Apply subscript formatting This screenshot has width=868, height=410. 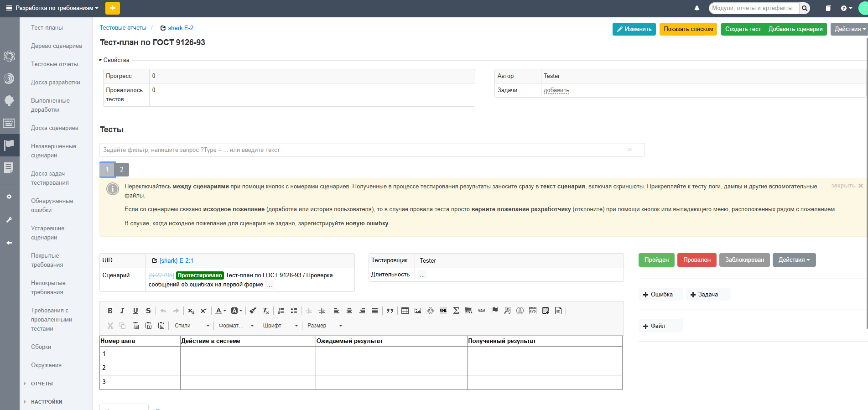(x=191, y=311)
